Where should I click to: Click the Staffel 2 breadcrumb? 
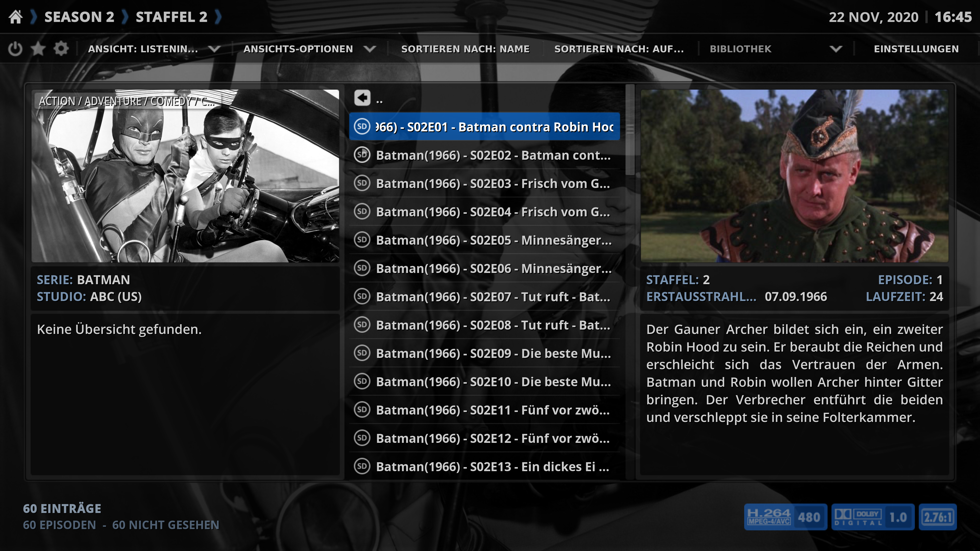pos(171,17)
